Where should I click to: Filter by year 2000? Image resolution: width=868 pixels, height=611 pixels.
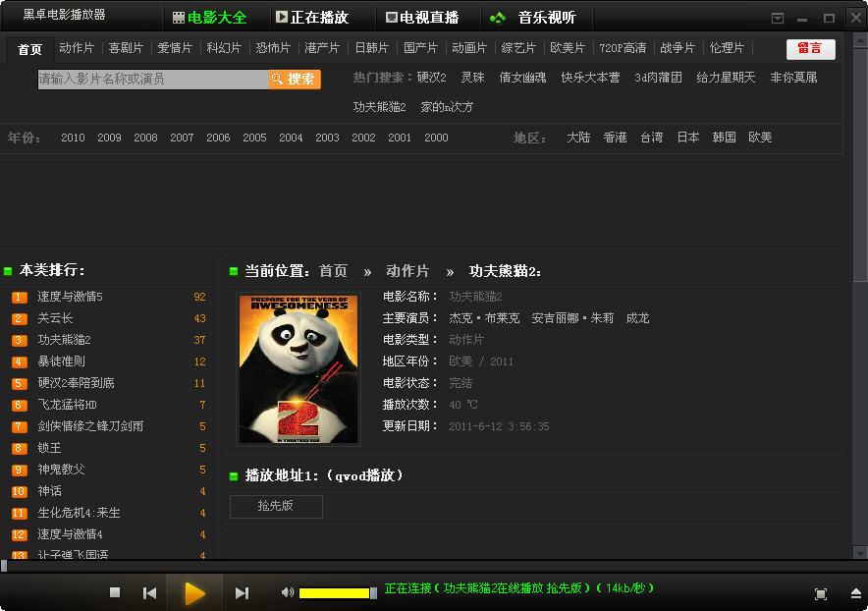point(436,138)
